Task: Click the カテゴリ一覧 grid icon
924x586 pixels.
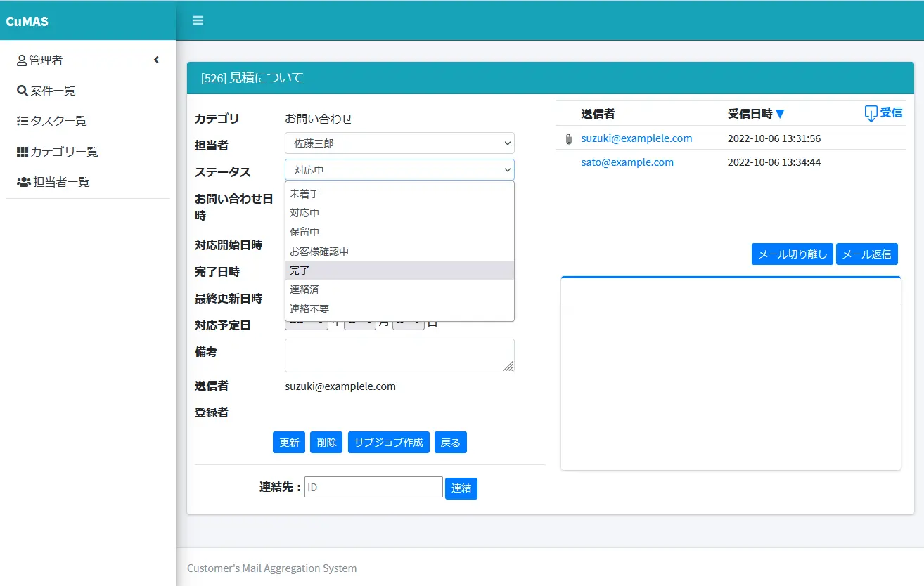Action: pos(23,152)
